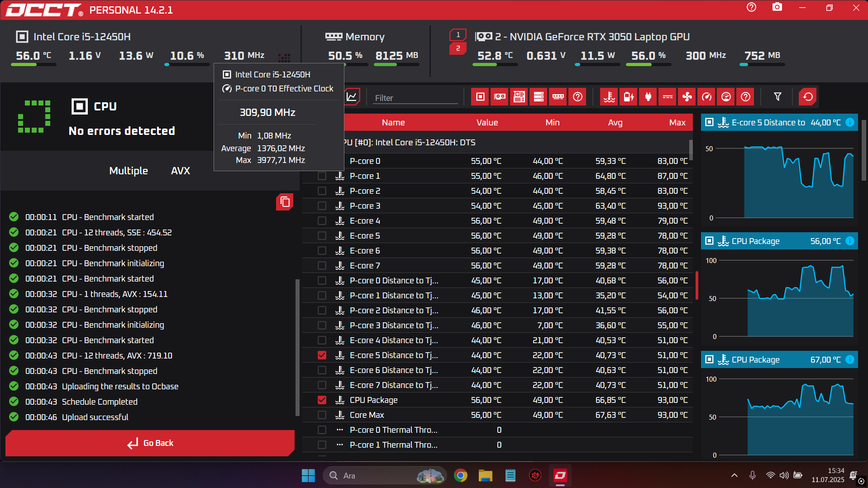This screenshot has width=868, height=488.
Task: Open File Explorer from the taskbar
Action: [486, 476]
